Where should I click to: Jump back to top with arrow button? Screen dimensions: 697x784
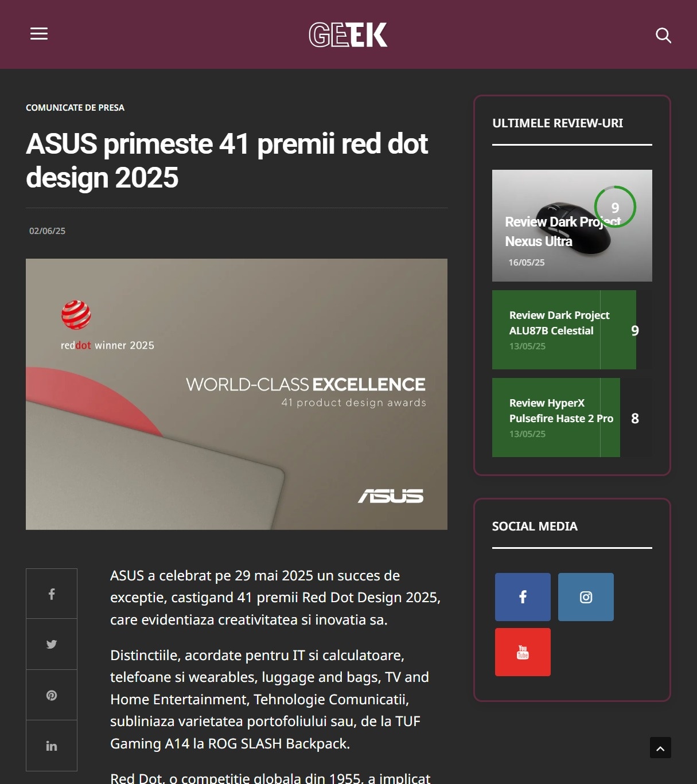660,748
